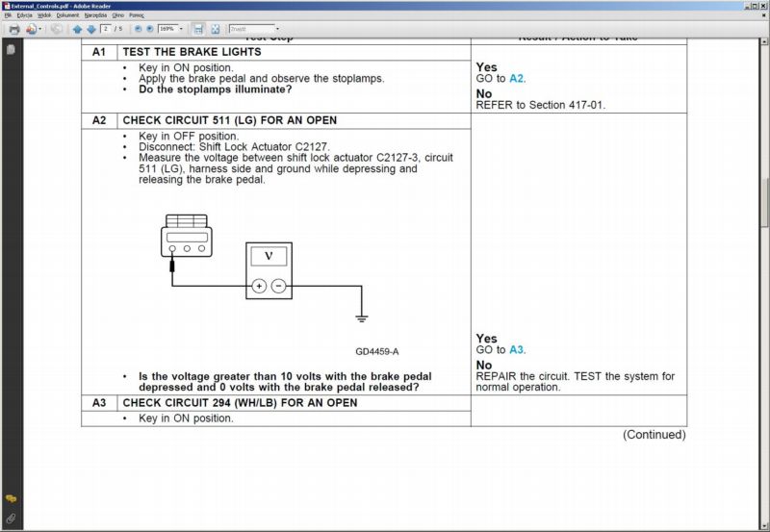This screenshot has height=532, width=770.
Task: Open the Plik menu
Action: (8, 15)
